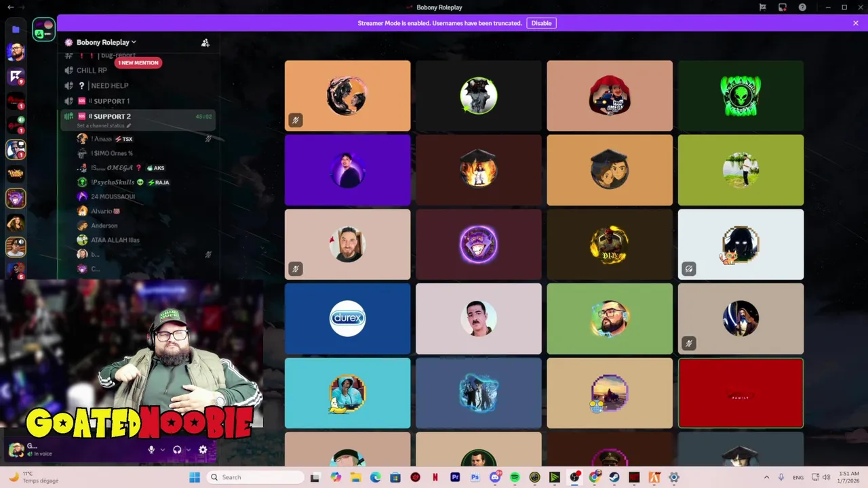Open the woman portrait server icon
Image resolution: width=868 pixels, height=488 pixels.
pos(16,222)
